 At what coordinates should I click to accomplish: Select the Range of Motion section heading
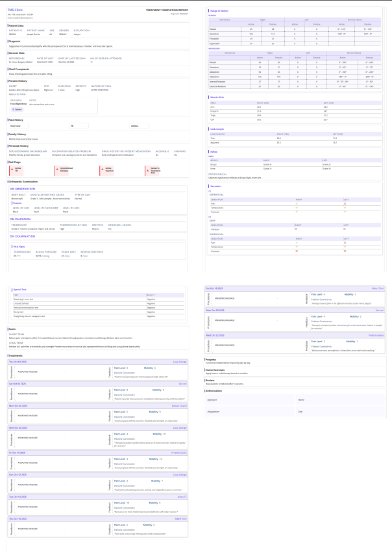219,11
